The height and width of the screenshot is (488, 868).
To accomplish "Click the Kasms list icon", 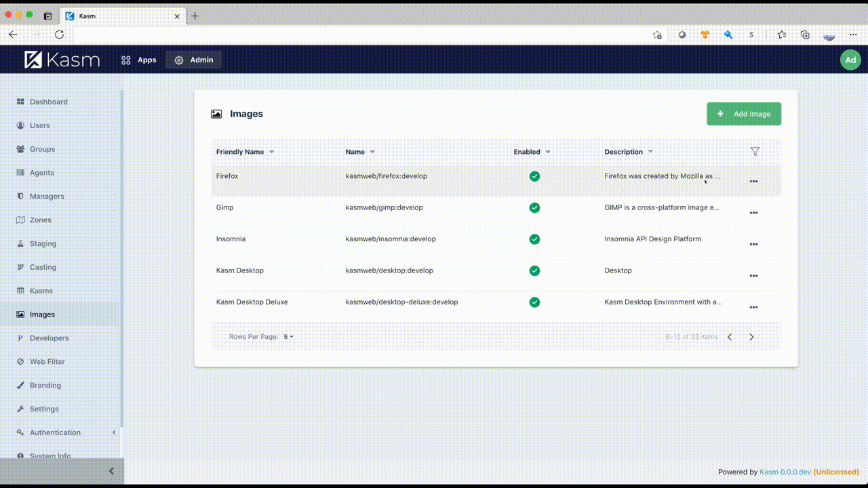I will pos(20,291).
